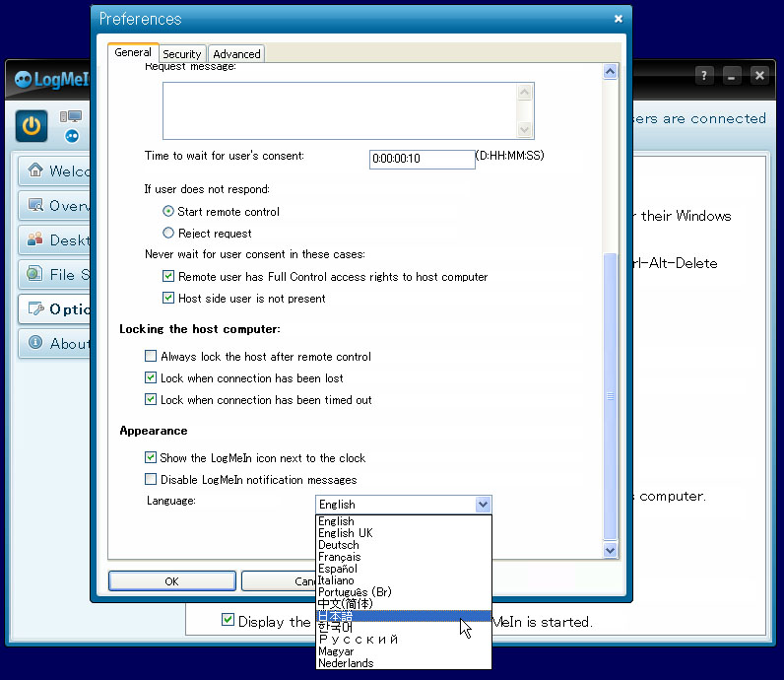Click the LogMeIn power button icon

[x=32, y=125]
